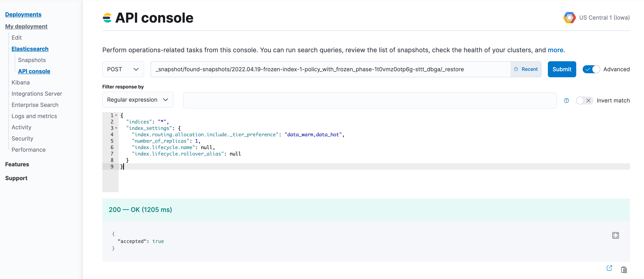Navigate to the Snapshots section
The image size is (644, 279).
tap(32, 60)
